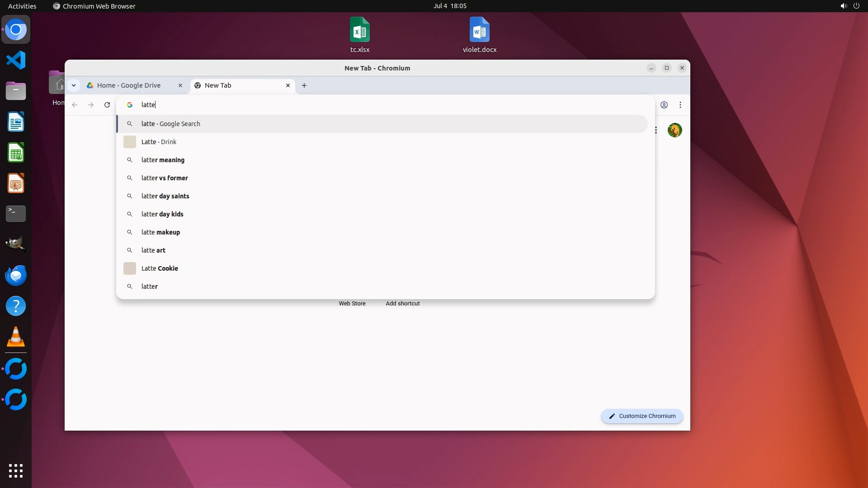Choose 'Latte - Drink' suggestion

pyautogui.click(x=159, y=142)
